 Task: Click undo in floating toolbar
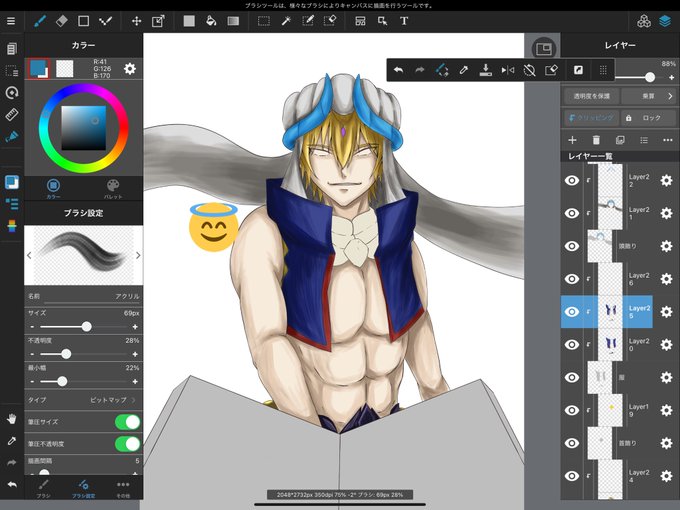tap(398, 70)
